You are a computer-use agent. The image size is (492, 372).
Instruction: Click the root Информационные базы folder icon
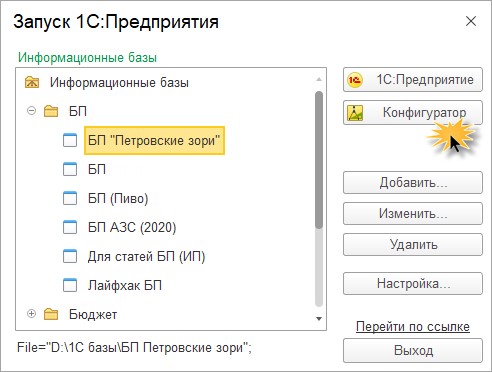(x=32, y=82)
